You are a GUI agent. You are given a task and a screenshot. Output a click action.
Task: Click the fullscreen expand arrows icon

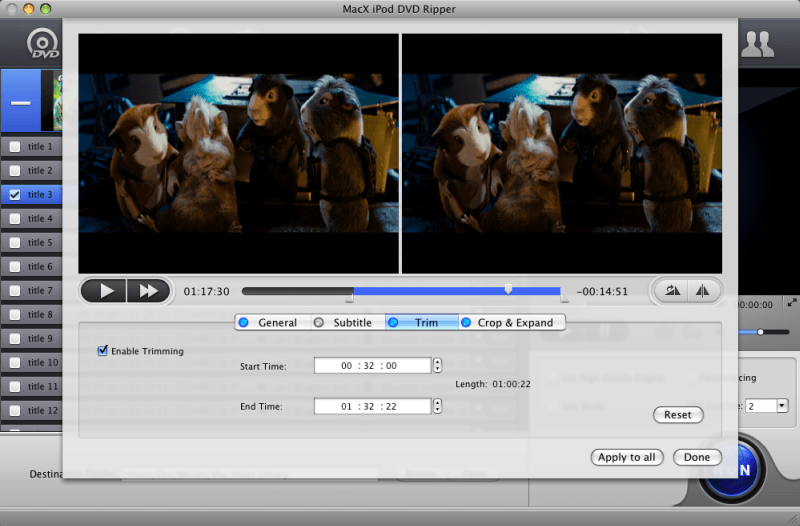click(792, 303)
